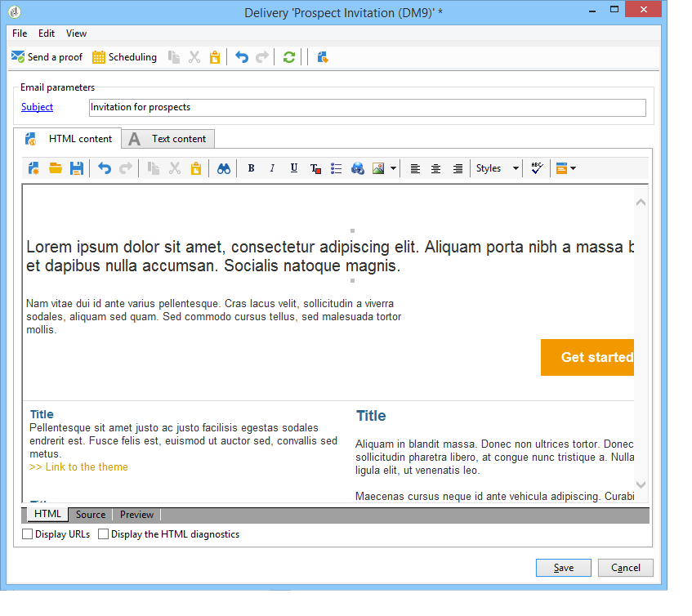The height and width of the screenshot is (616, 692).
Task: Toggle italic formatting
Action: click(272, 168)
